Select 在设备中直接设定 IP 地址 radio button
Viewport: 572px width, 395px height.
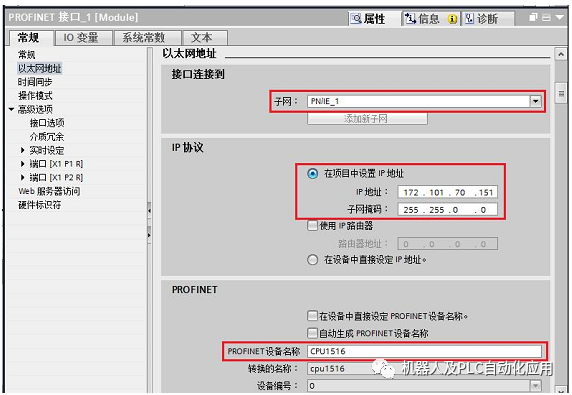(313, 260)
